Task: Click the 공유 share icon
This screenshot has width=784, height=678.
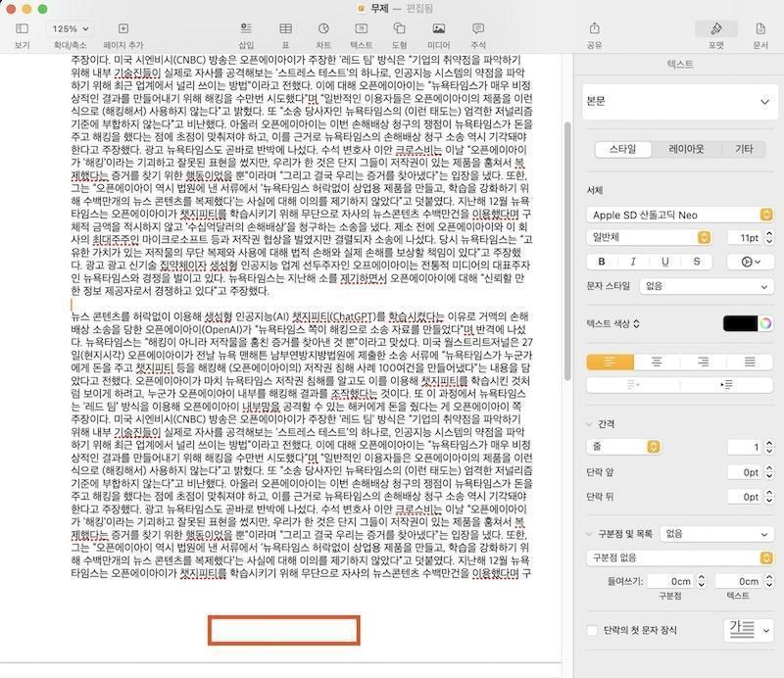Action: click(594, 28)
